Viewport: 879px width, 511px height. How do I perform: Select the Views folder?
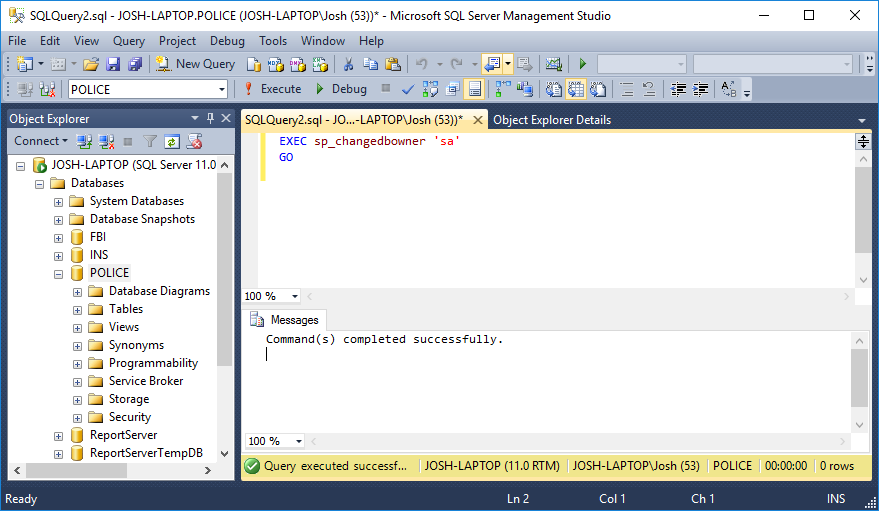pos(124,327)
